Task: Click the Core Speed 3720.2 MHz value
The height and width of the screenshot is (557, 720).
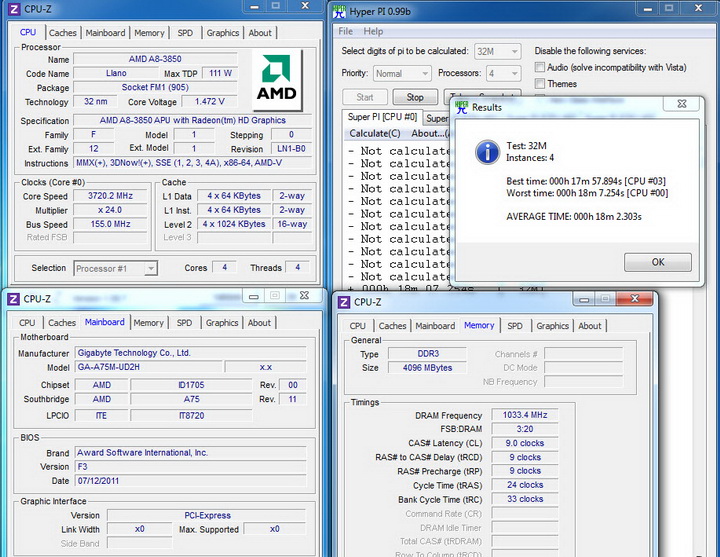Action: coord(110,196)
